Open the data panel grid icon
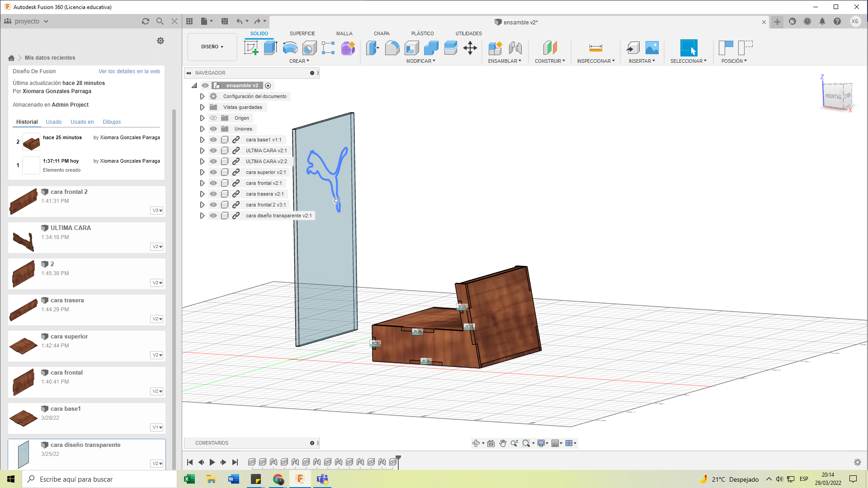Screen dimensions: 868x488 point(189,21)
